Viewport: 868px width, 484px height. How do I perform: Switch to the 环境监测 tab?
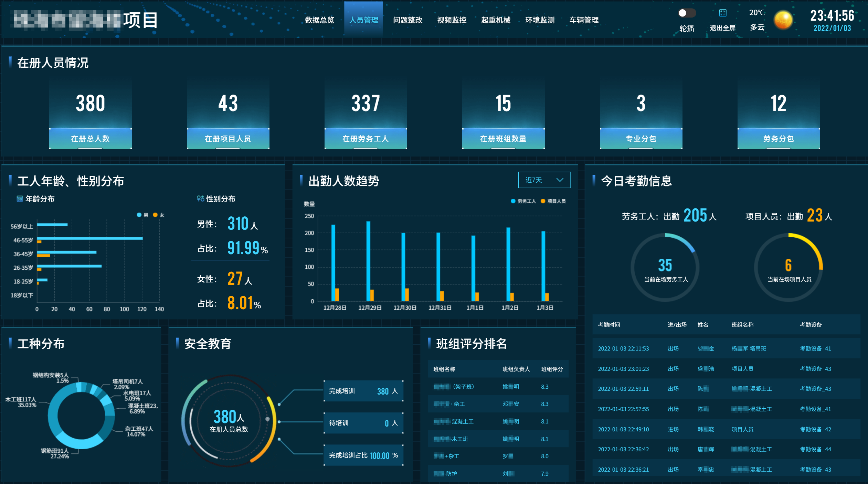pyautogui.click(x=540, y=20)
